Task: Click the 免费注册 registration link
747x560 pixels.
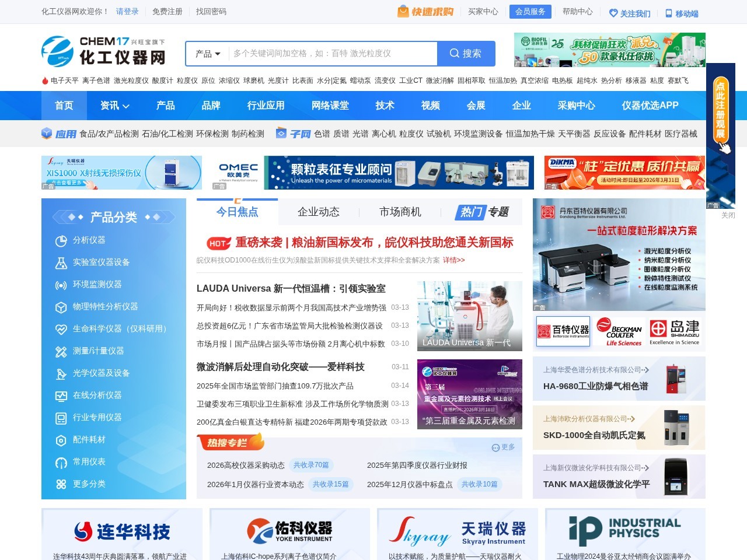Action: click(167, 11)
